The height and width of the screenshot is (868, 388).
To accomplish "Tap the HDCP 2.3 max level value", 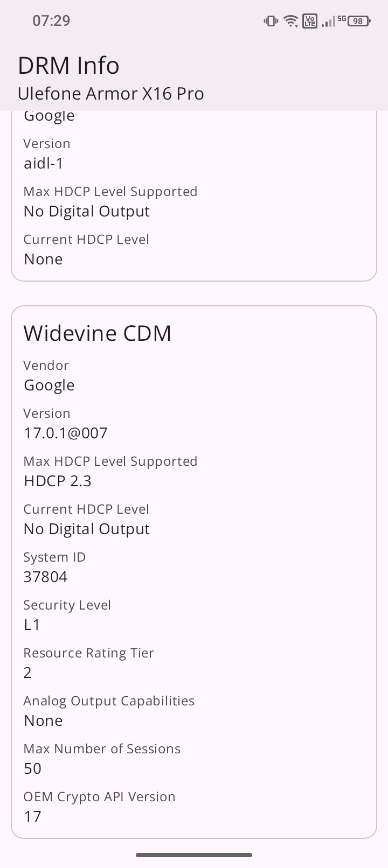I will (58, 481).
